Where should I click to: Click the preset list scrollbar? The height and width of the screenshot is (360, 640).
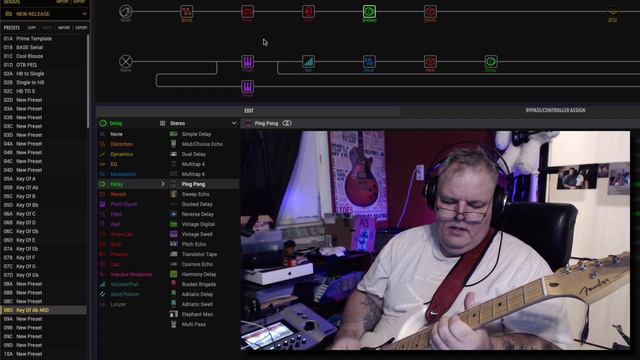pyautogui.click(x=88, y=80)
